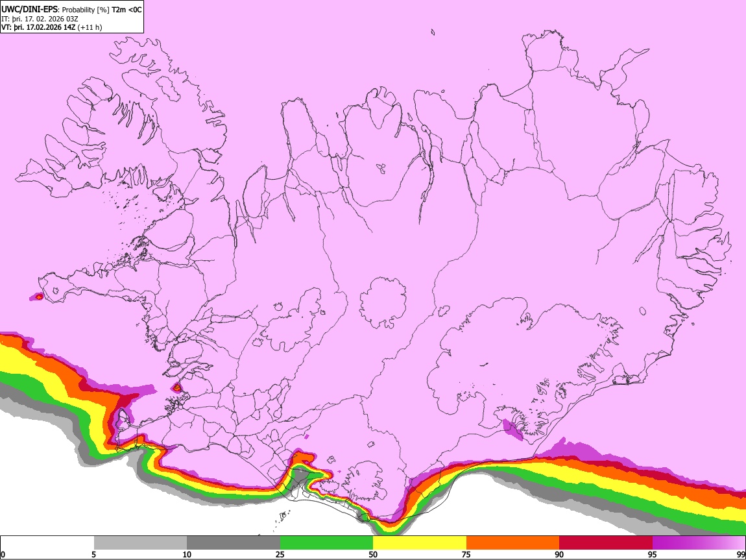Image resolution: width=746 pixels, height=560 pixels.
Task: Click the orange 75-90% legend swatch
Action: tap(512, 543)
